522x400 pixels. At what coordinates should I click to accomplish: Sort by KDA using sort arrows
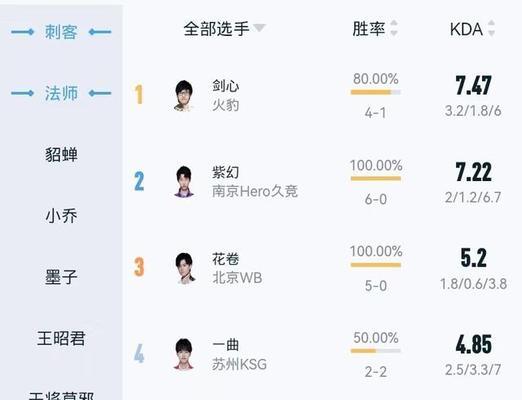click(491, 28)
